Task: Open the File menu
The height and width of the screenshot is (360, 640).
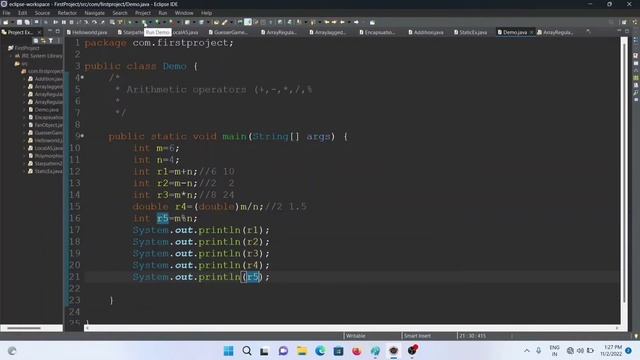Action: click(7, 13)
